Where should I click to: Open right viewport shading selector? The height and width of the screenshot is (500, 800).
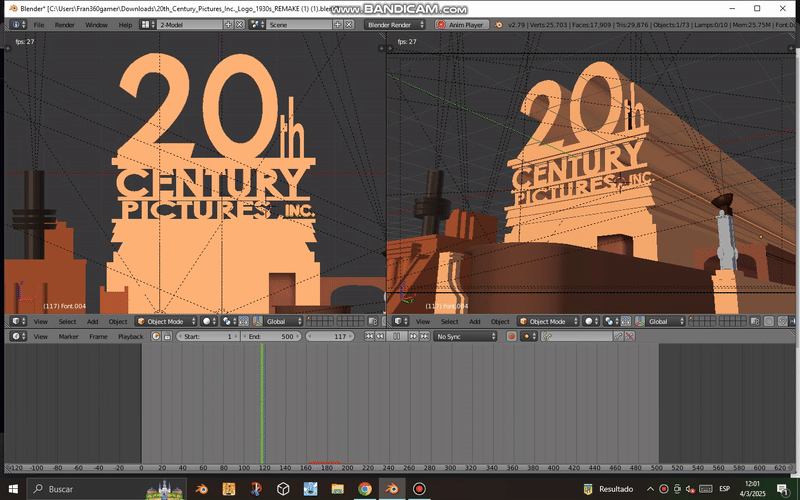pos(591,321)
